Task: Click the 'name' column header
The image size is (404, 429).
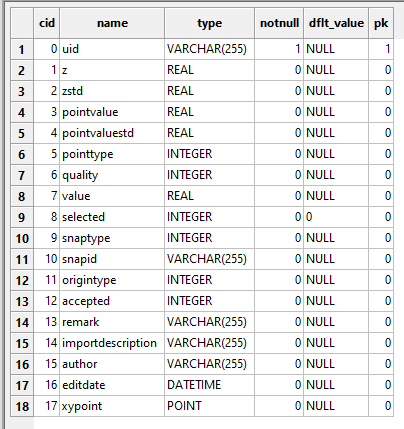Action: [112, 23]
